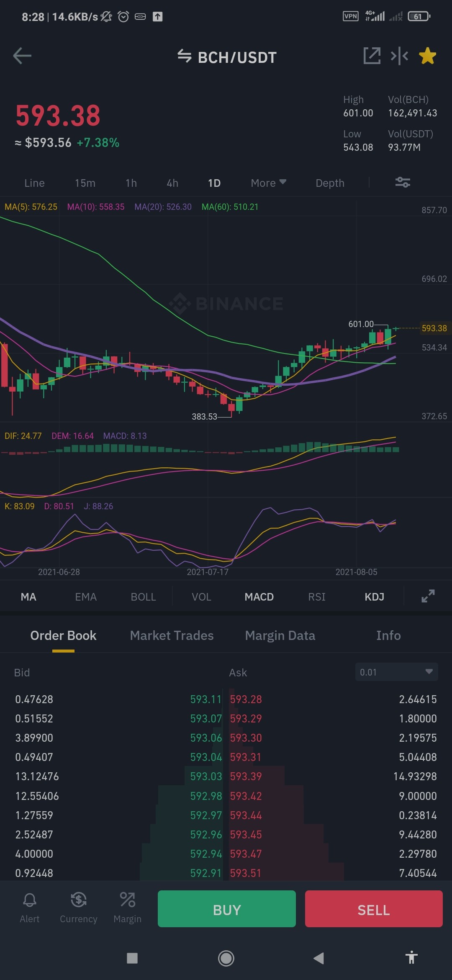Open the share chart icon
Viewport: 452px width, 980px height.
372,56
